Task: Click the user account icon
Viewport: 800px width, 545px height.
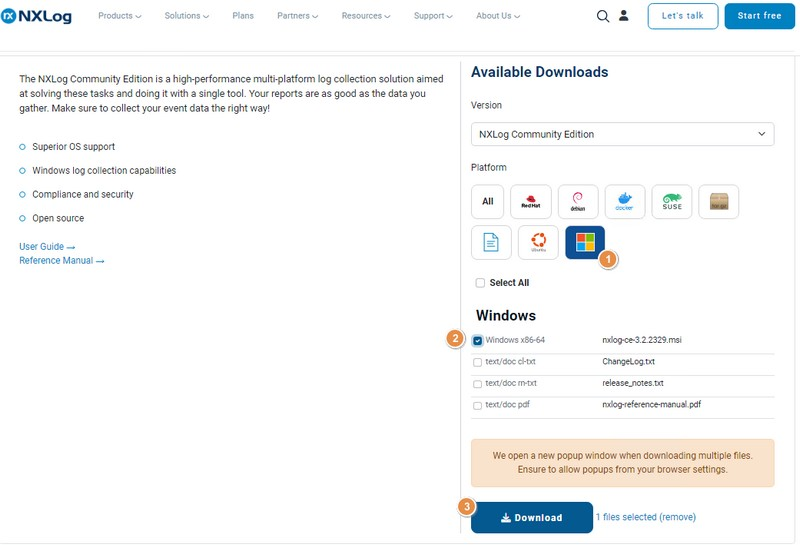Action: (x=624, y=16)
